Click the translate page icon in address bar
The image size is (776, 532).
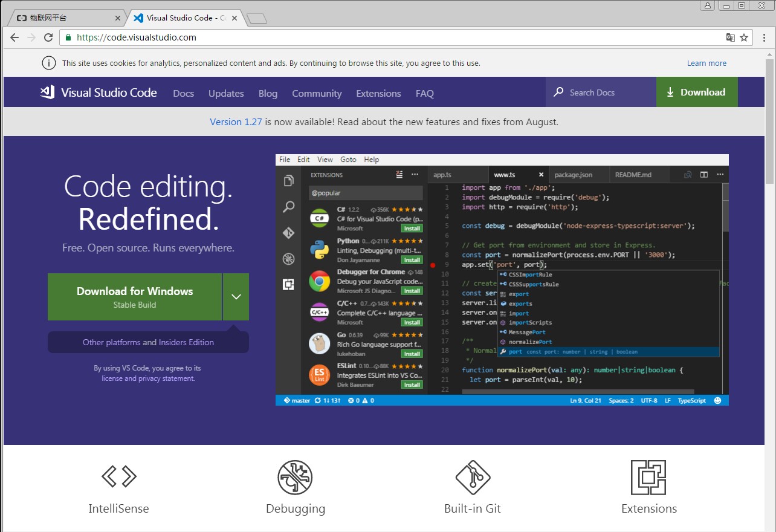(731, 37)
